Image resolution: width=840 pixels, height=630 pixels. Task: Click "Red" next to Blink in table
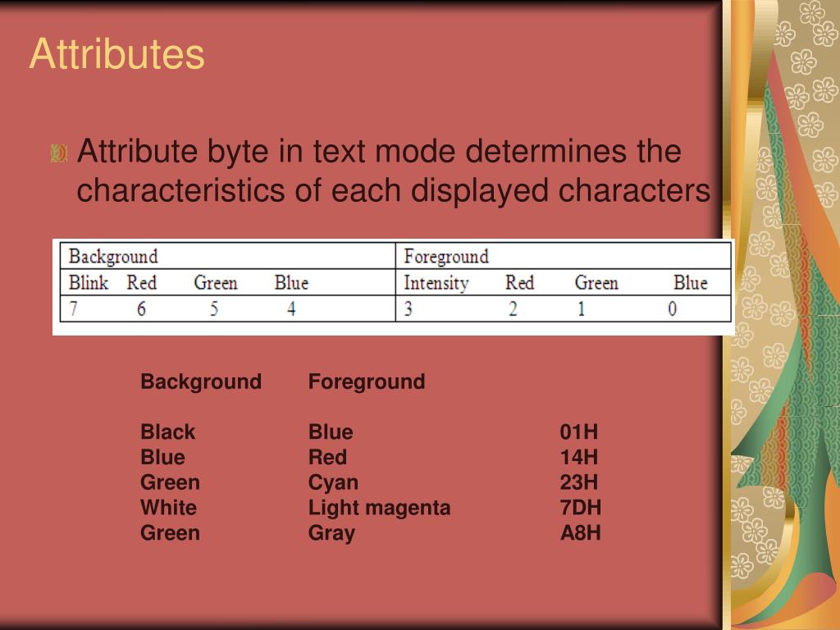tap(141, 282)
